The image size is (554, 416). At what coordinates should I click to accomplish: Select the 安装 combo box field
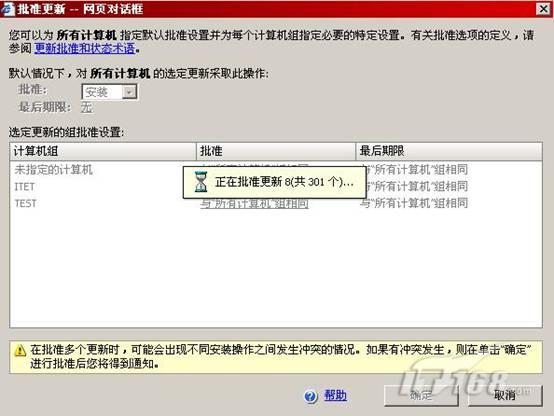coord(110,92)
